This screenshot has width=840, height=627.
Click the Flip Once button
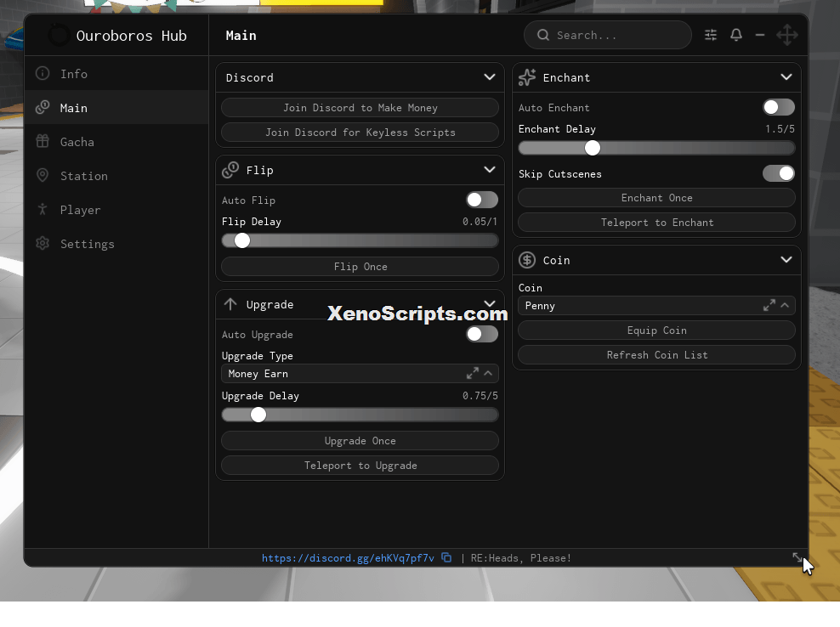pos(360,267)
